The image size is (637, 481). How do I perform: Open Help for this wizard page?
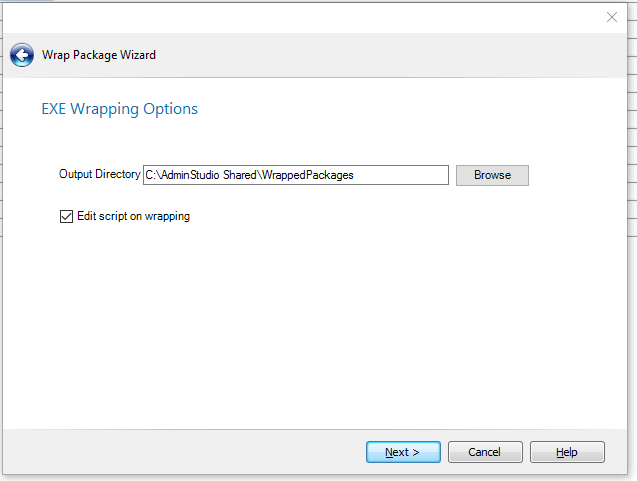pos(567,452)
